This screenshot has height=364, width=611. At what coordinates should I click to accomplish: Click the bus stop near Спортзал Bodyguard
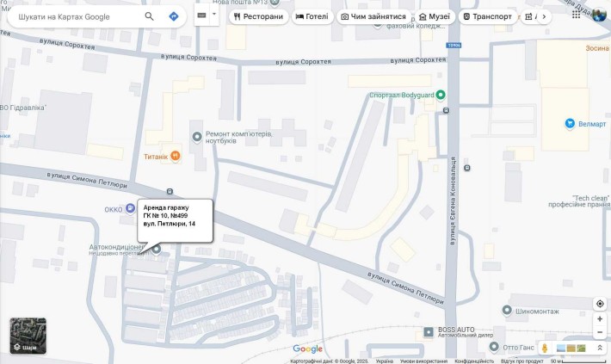446,111
